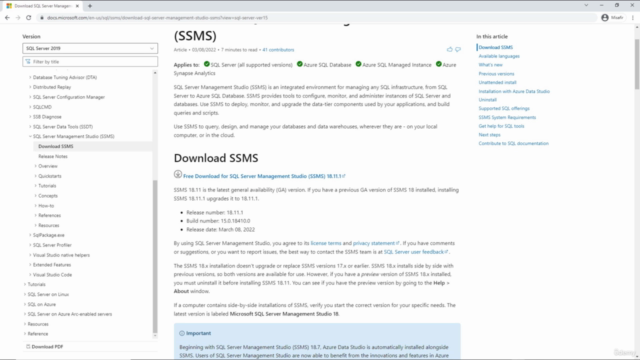Jump to SSMS System Requirements section

point(507,118)
